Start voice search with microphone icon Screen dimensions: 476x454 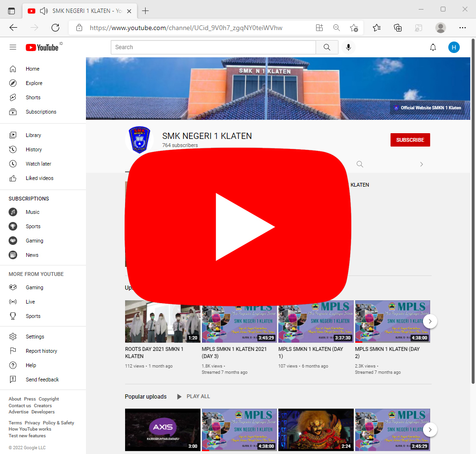(x=348, y=47)
